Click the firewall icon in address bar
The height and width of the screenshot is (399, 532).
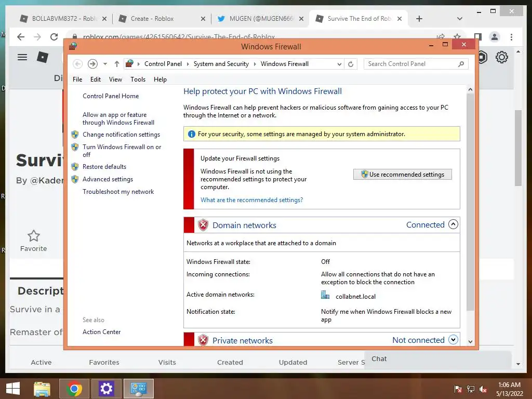(129, 63)
